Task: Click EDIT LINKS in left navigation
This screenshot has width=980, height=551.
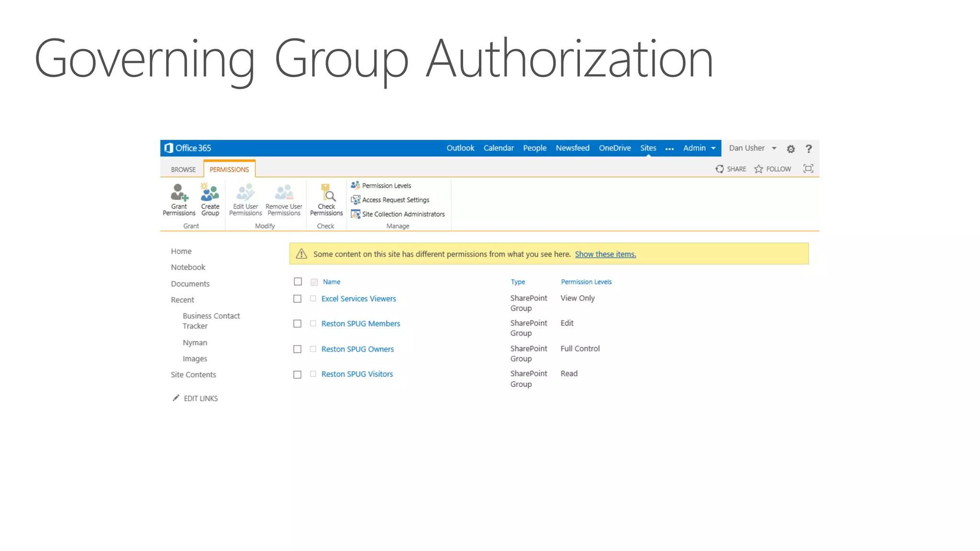Action: [x=200, y=398]
